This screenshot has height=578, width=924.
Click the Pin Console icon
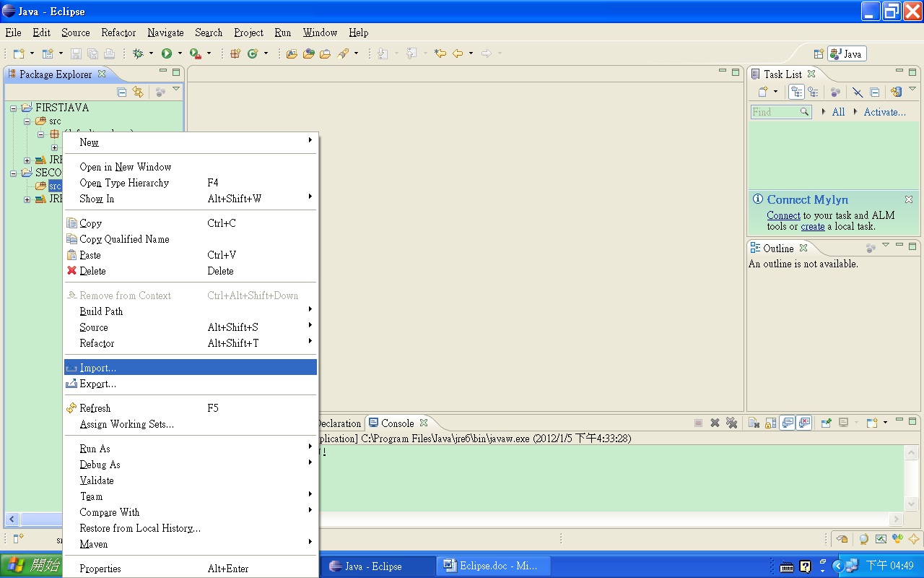coord(827,423)
